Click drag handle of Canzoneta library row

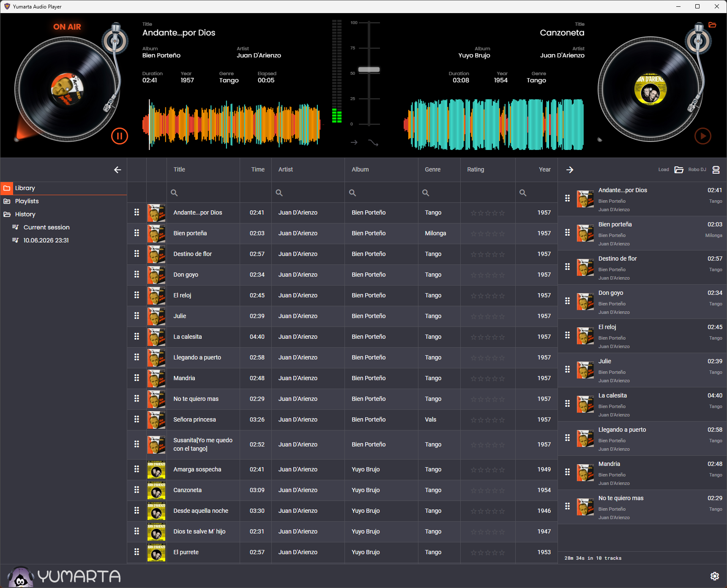click(137, 490)
